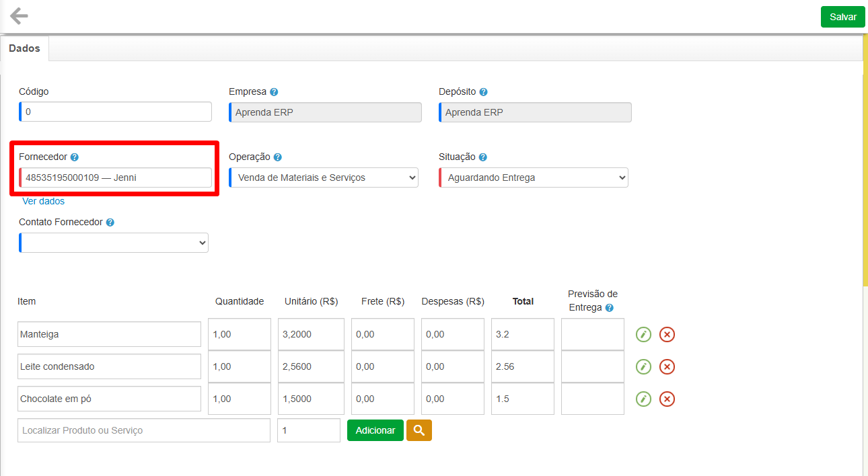This screenshot has height=476, width=868.
Task: Click the Código input field
Action: click(116, 112)
